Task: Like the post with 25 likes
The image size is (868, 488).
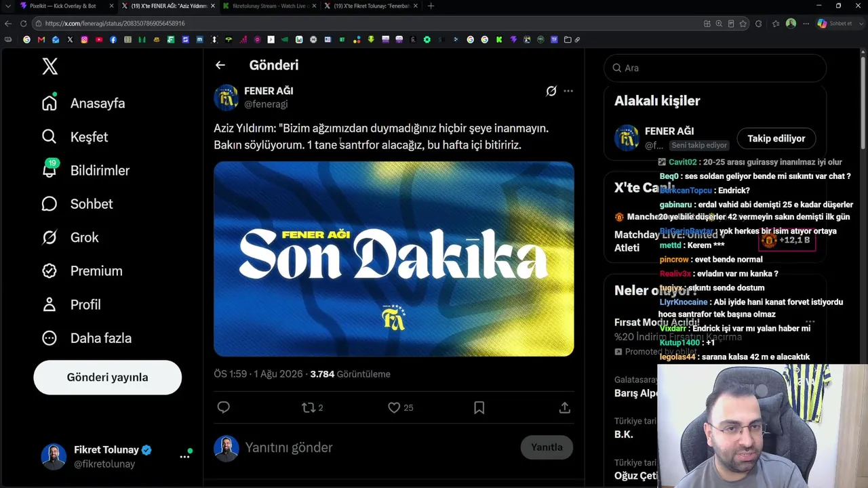Action: point(400,407)
